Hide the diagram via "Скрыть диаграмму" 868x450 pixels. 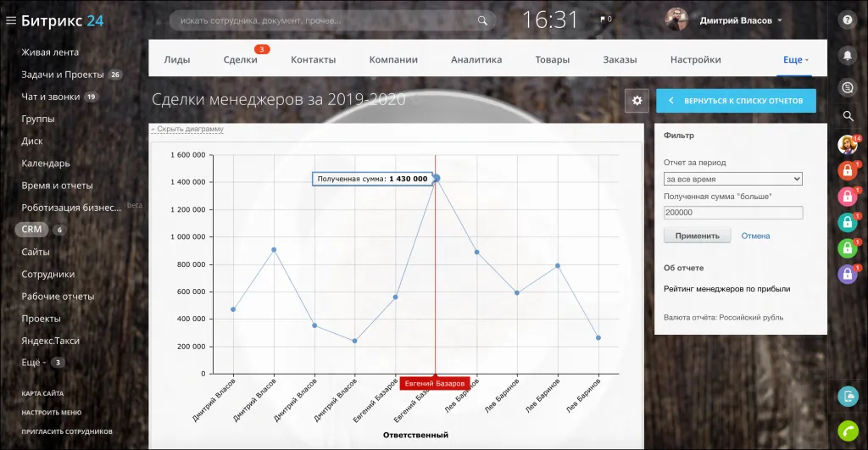coord(188,130)
